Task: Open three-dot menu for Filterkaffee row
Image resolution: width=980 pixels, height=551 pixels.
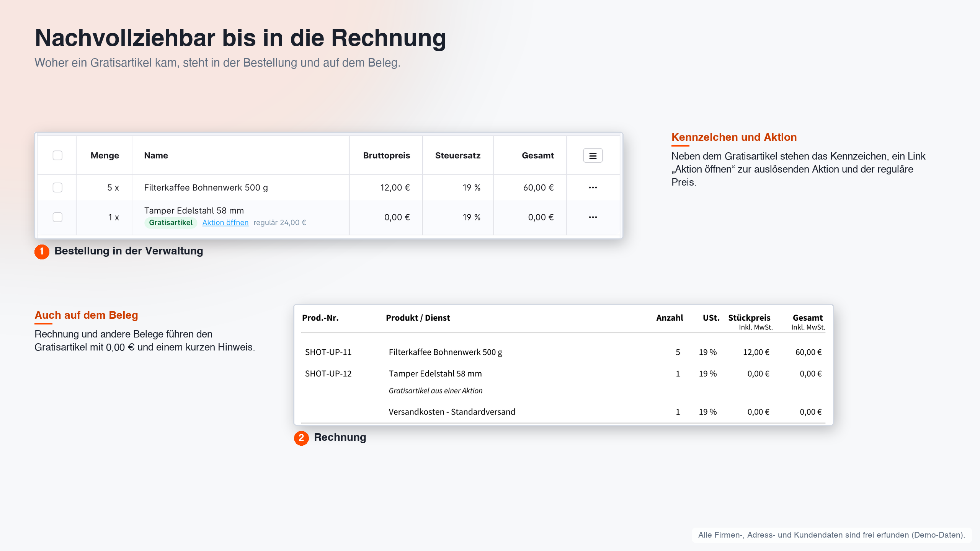Action: (593, 187)
